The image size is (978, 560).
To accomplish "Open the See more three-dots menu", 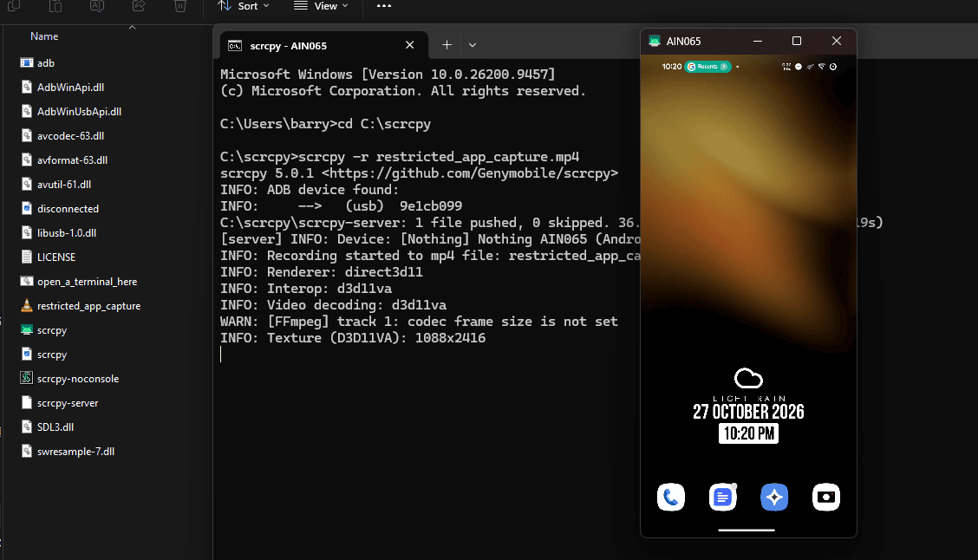I will point(384,5).
